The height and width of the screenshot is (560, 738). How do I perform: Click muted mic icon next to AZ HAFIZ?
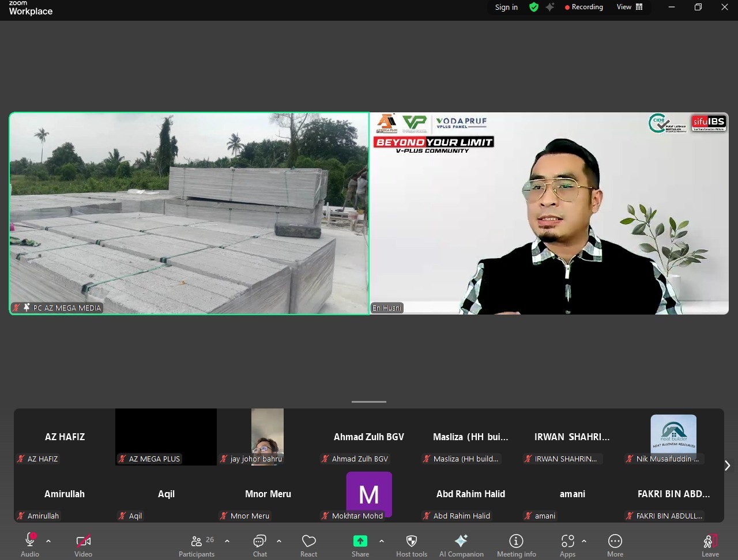21,459
